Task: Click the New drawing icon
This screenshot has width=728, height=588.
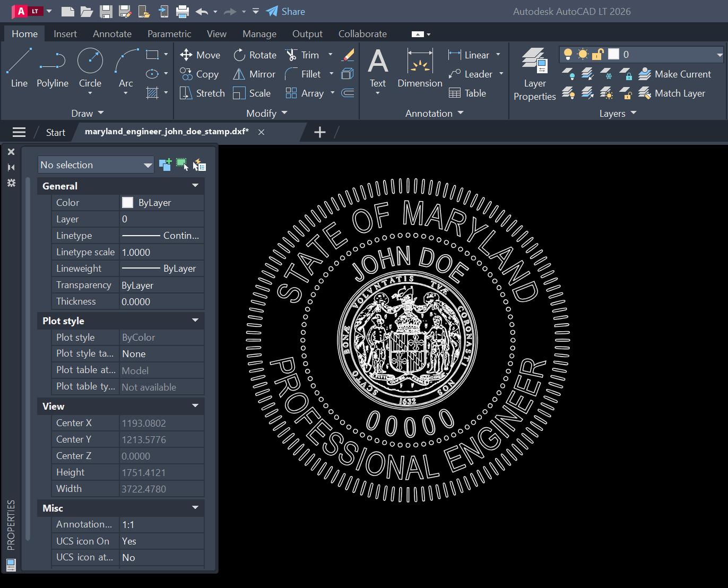Action: coord(67,11)
